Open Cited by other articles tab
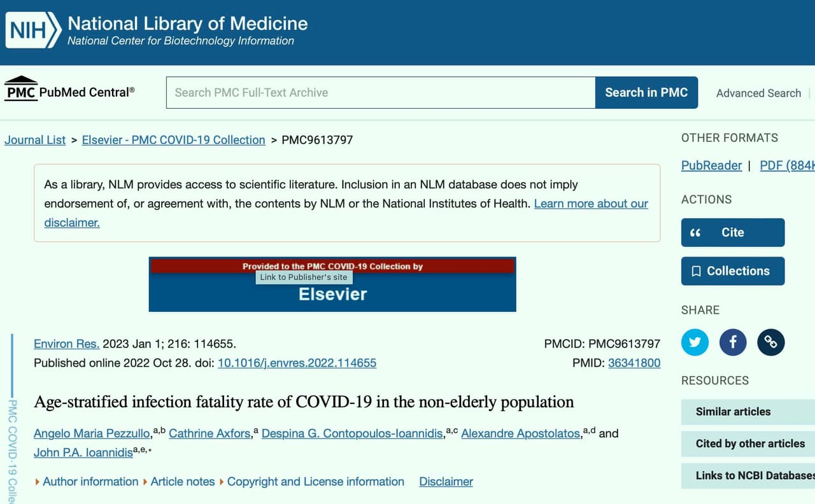 pos(748,444)
